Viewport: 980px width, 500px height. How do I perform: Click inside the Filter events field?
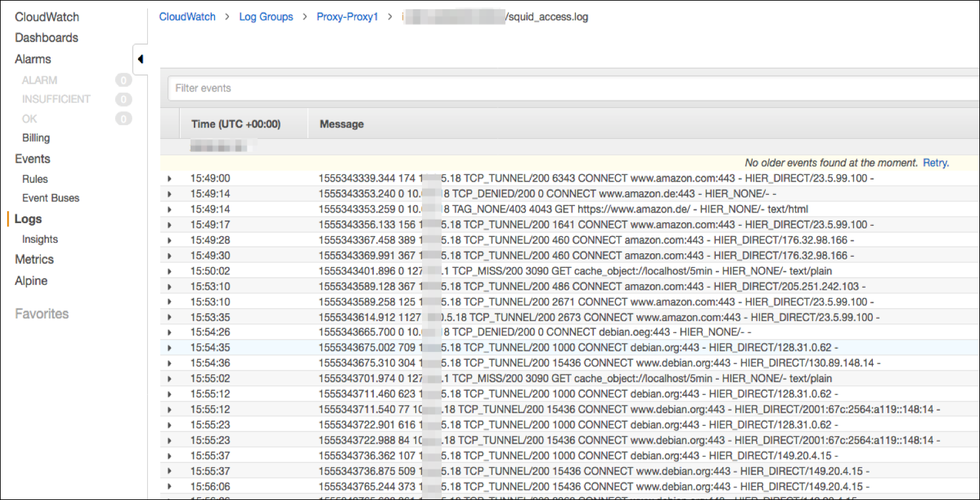point(460,87)
